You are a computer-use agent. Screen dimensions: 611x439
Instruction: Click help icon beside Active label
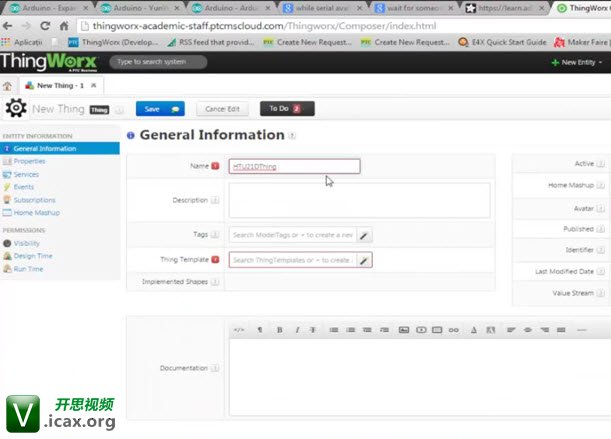[x=600, y=164]
